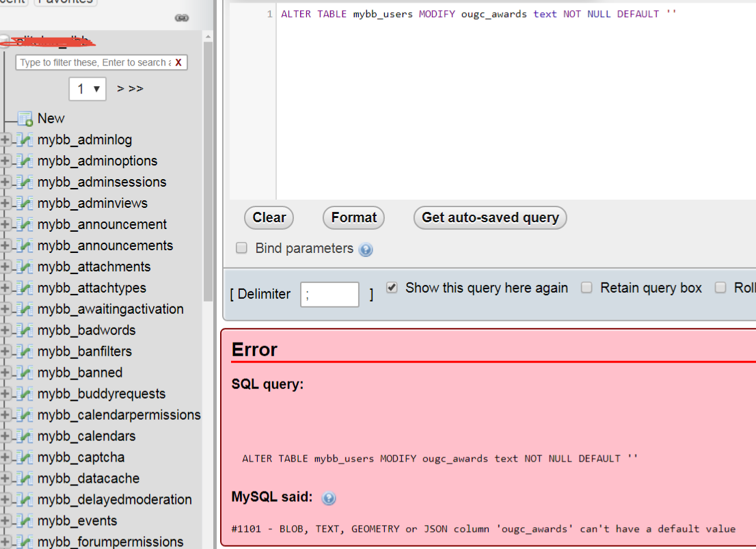The width and height of the screenshot is (756, 549).
Task: Click mybb_attachments table icon
Action: click(25, 267)
